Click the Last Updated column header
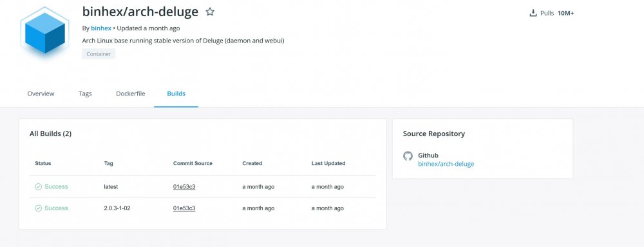This screenshot has height=247, width=644. click(x=328, y=163)
